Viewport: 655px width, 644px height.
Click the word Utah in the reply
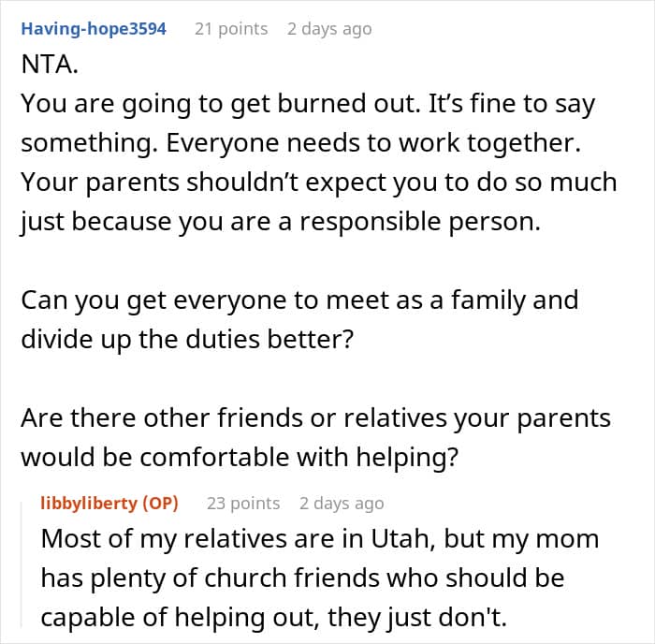[x=389, y=540]
